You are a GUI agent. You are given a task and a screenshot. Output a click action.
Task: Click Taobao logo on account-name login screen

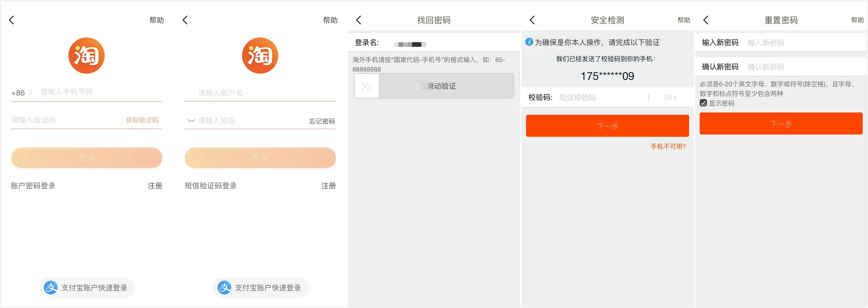point(260,56)
